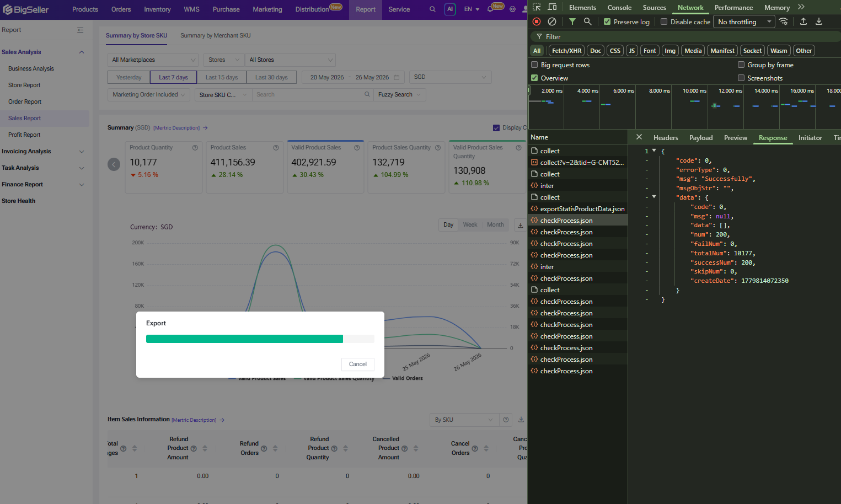Enable Big request rows checkbox
Viewport: 841px width, 504px height.
coord(534,65)
